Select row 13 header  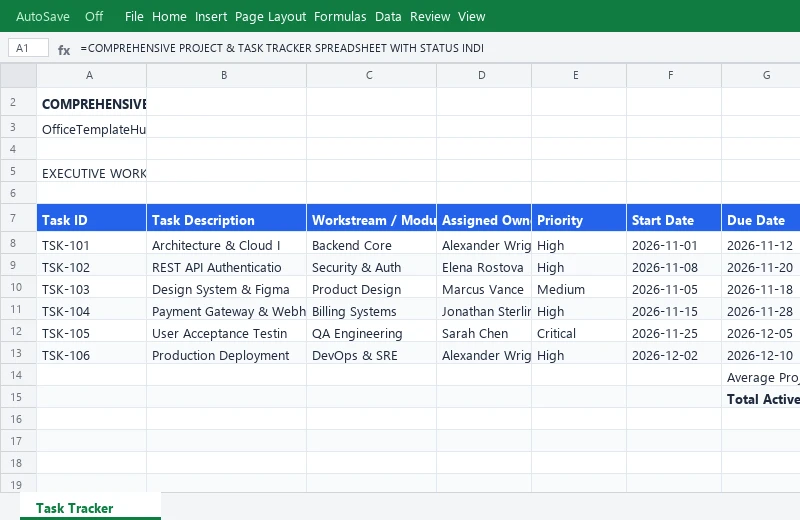click(18, 353)
